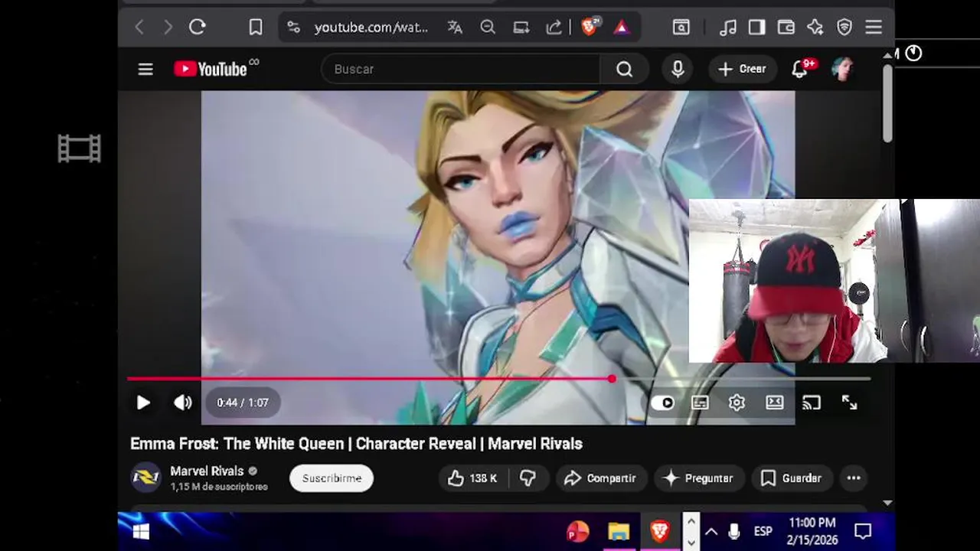Open the Brave playlist music note icon
980x551 pixels.
point(728,28)
